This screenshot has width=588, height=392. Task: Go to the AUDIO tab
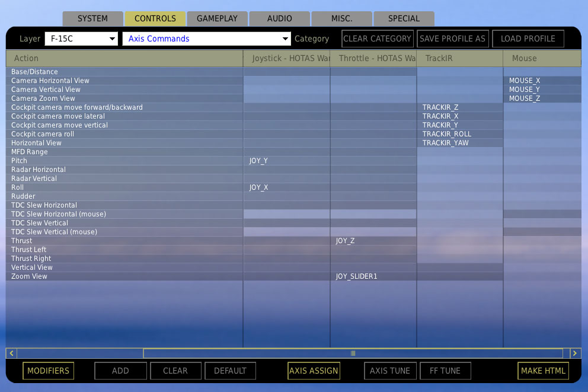[279, 19]
